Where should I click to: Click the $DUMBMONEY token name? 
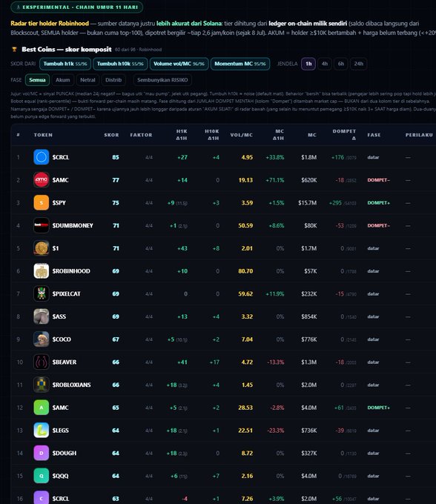(x=73, y=225)
